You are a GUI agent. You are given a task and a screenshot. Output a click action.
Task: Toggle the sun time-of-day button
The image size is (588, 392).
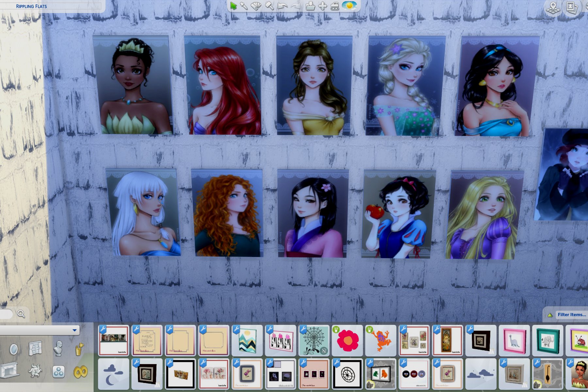[x=349, y=6]
